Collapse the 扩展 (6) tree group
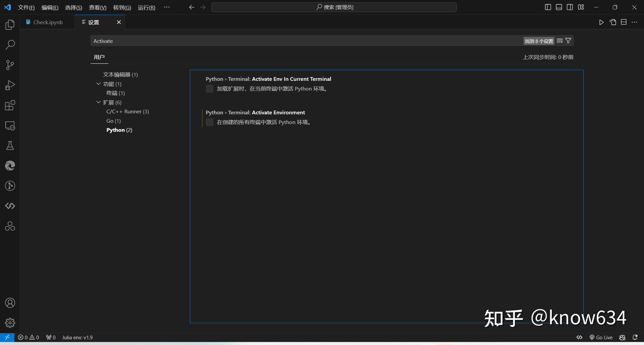Image resolution: width=644 pixels, height=345 pixels. [99, 102]
